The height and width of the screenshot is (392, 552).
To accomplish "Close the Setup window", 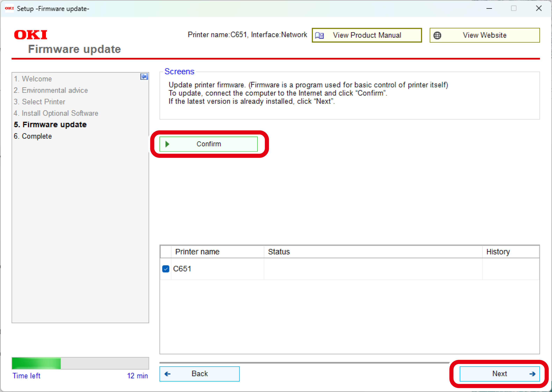I will (x=539, y=8).
